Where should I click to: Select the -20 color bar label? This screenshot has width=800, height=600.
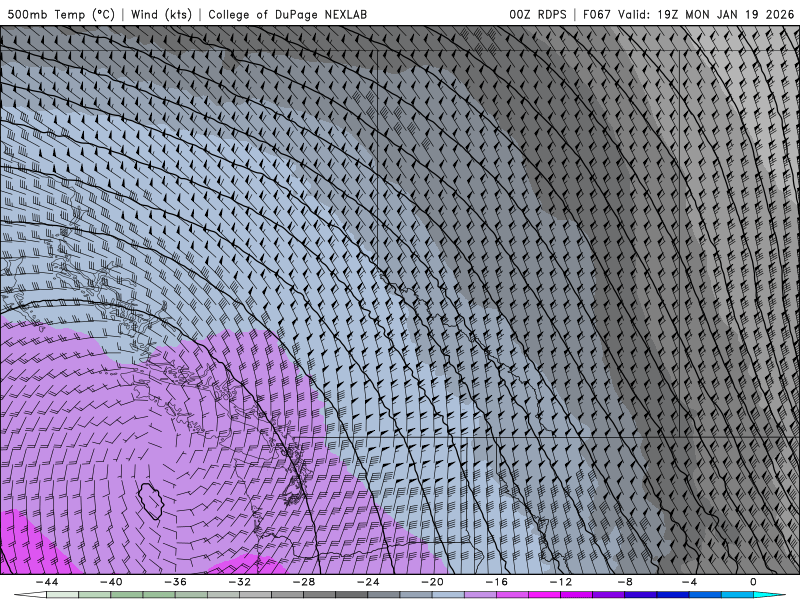(432, 582)
